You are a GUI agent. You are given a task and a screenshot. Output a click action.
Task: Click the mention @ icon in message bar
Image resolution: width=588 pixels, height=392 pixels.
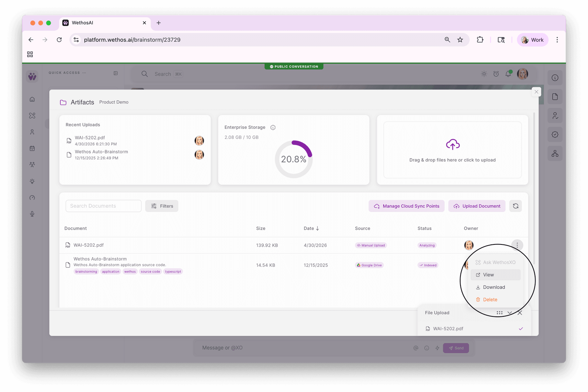click(416, 348)
